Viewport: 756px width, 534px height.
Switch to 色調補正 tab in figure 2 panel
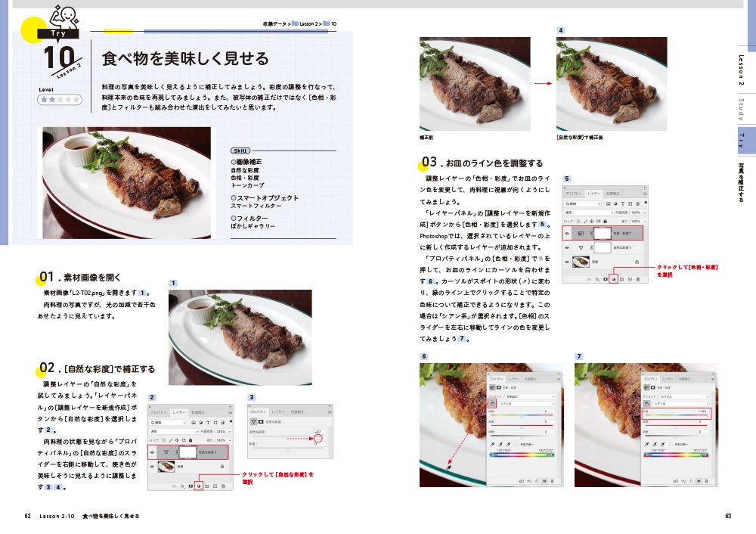198,412
